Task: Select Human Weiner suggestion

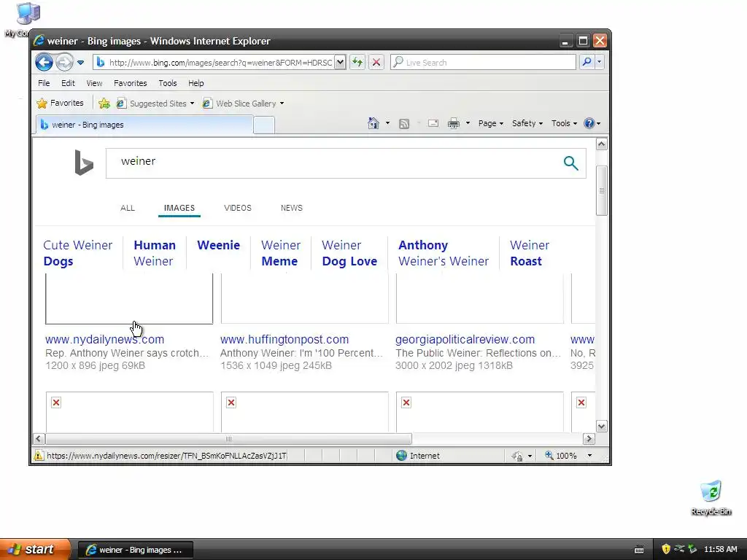Action: [x=155, y=253]
